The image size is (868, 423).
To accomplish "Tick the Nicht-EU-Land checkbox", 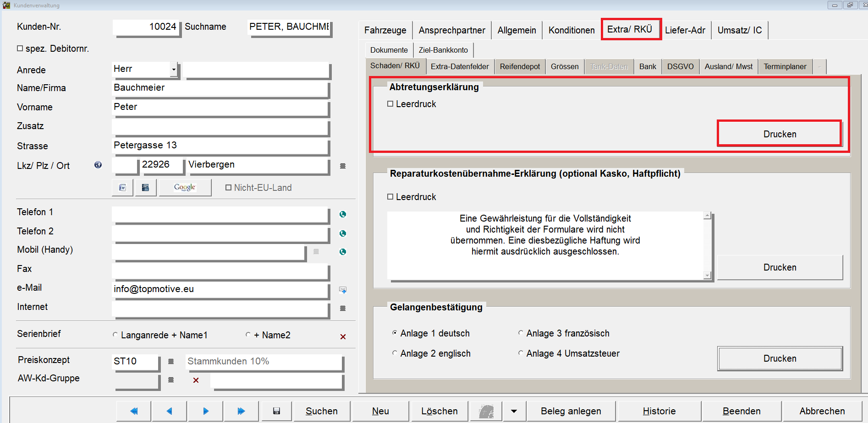I will coord(228,187).
